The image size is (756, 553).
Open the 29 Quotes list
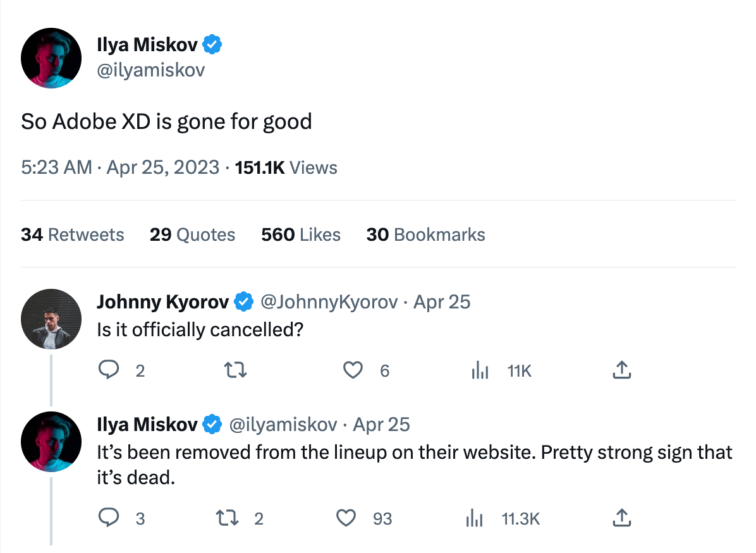point(192,234)
